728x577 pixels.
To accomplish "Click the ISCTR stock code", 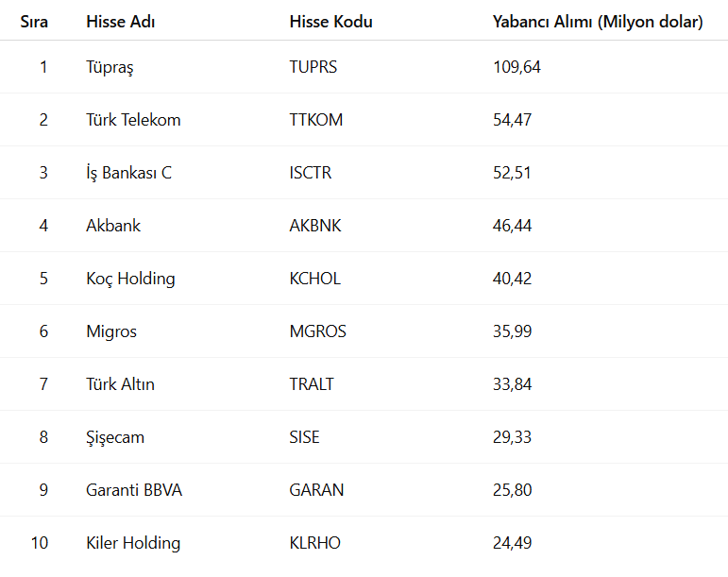I will 311,173.
